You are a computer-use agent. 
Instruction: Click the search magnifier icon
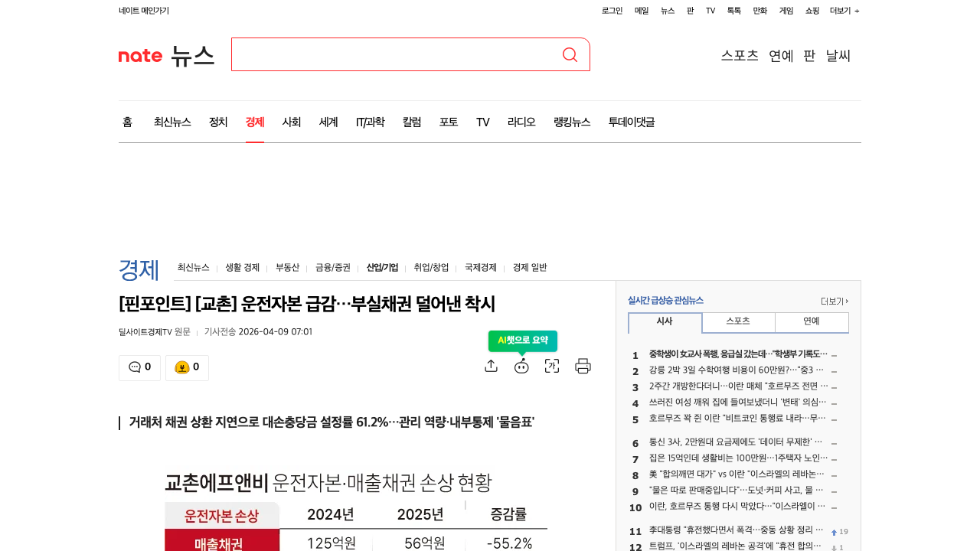(570, 54)
